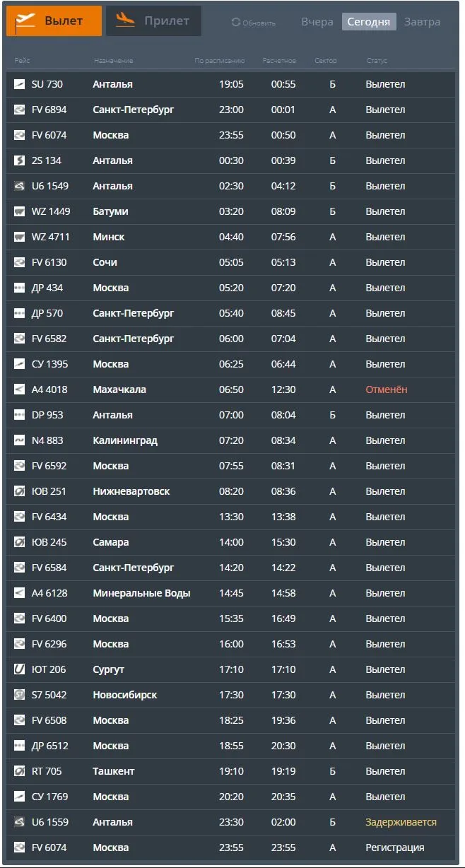Click airline logo icon for flight 2S 134

tap(20, 160)
